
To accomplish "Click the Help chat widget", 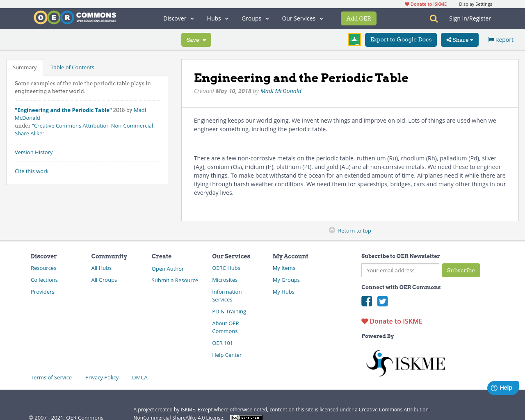I will [503, 387].
